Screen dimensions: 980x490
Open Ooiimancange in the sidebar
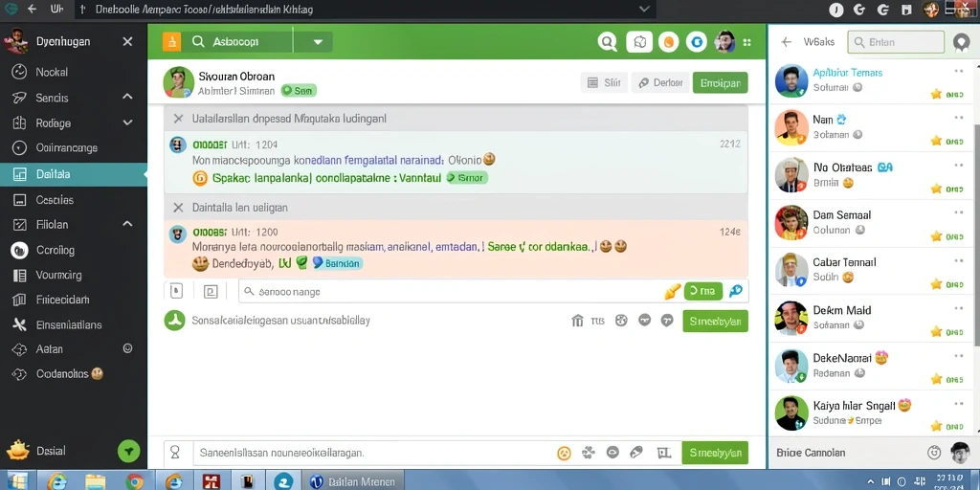point(66,148)
